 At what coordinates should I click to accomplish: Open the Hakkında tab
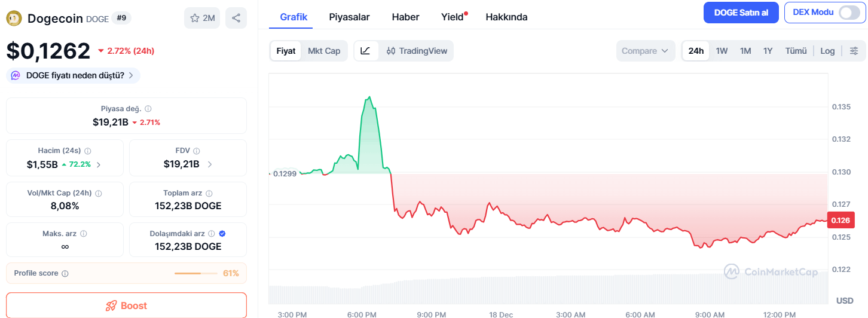pos(506,17)
